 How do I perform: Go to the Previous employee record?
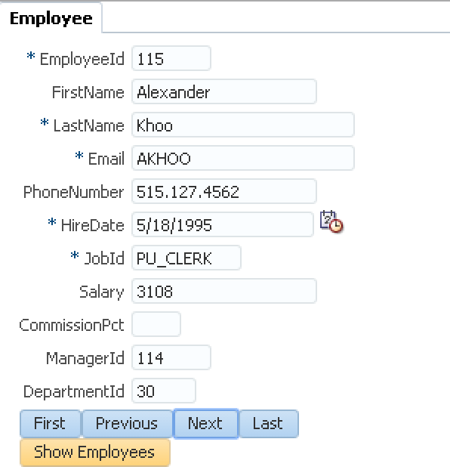127,423
